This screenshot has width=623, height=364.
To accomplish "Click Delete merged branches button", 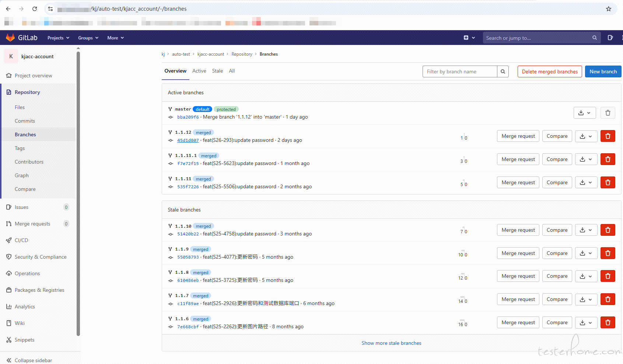I will (x=549, y=71).
